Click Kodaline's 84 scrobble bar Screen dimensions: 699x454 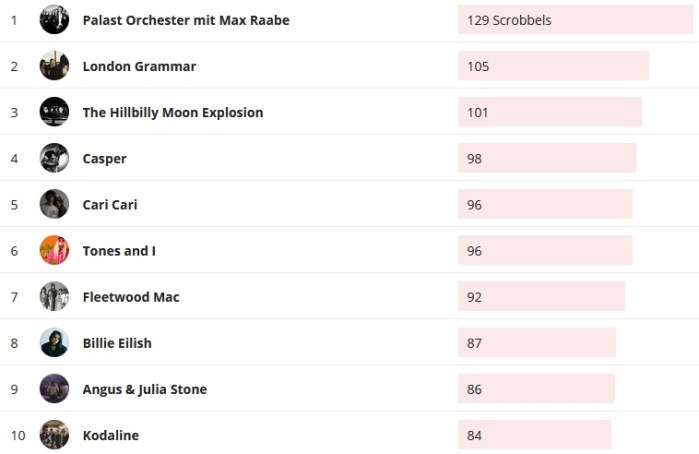click(534, 435)
